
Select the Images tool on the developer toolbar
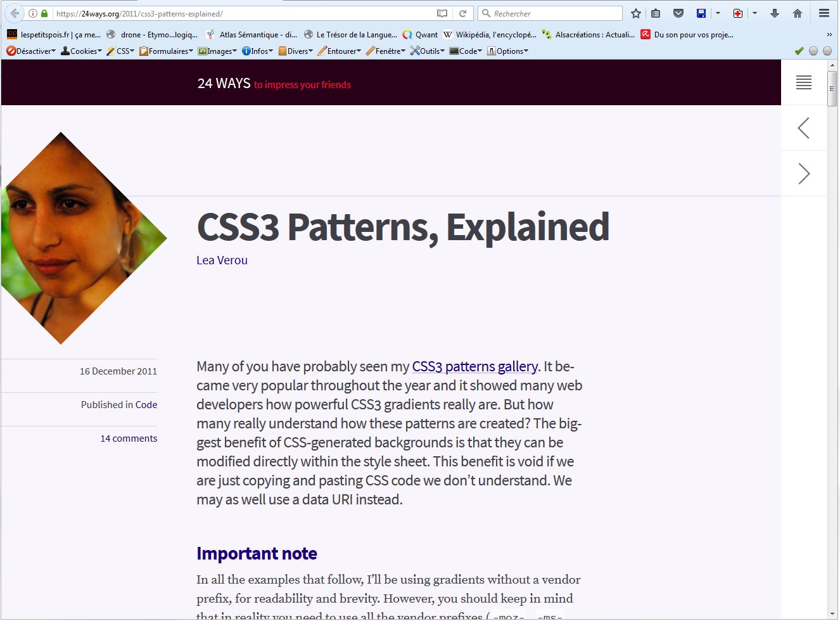point(218,51)
